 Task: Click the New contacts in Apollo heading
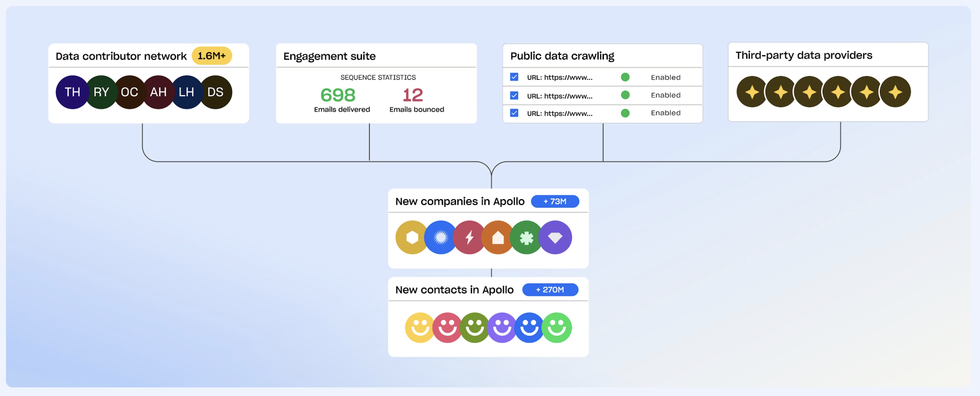[x=455, y=290]
